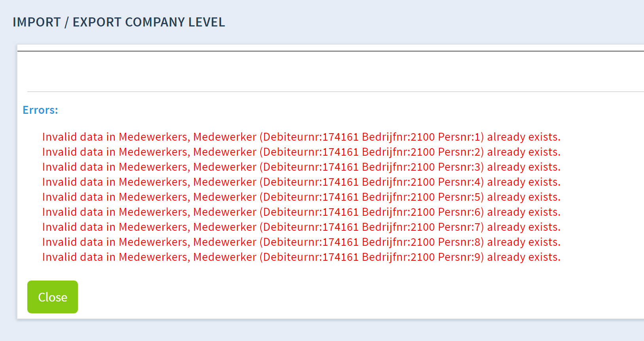
Task: Select the error line for Persnr:8
Action: (301, 242)
